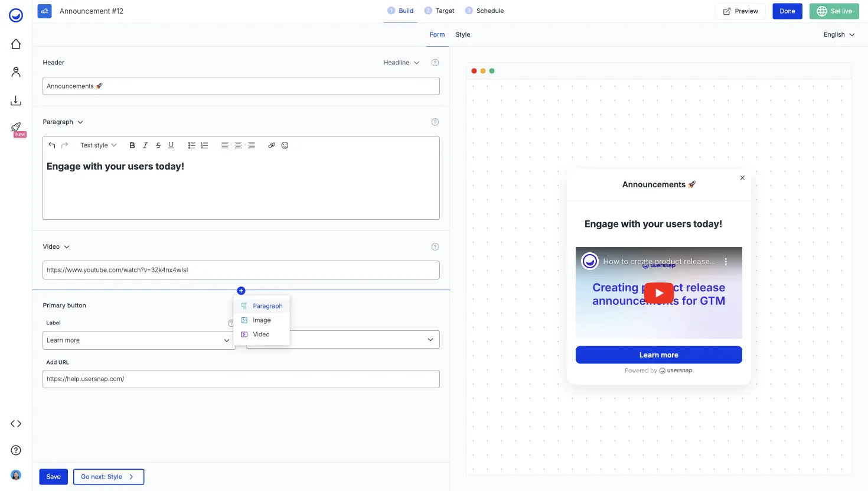
Task: Center-align the paragraph text
Action: (238, 145)
